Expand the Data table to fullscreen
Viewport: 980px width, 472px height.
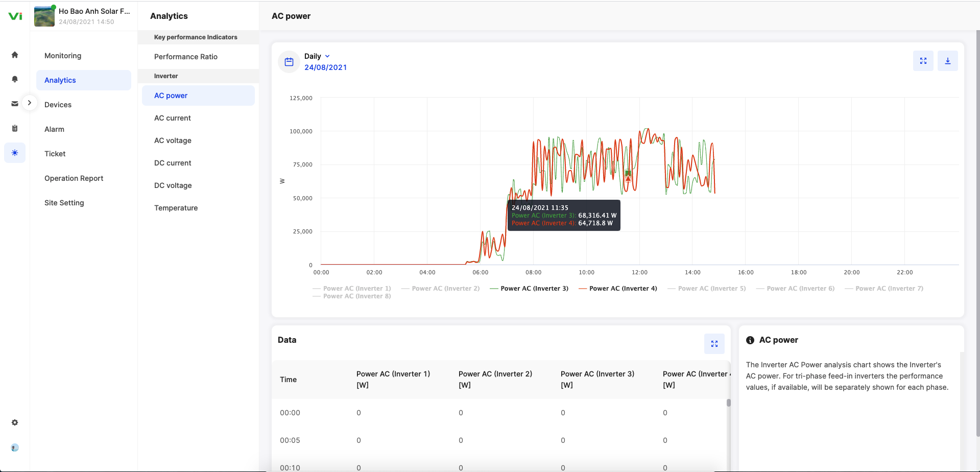click(714, 344)
